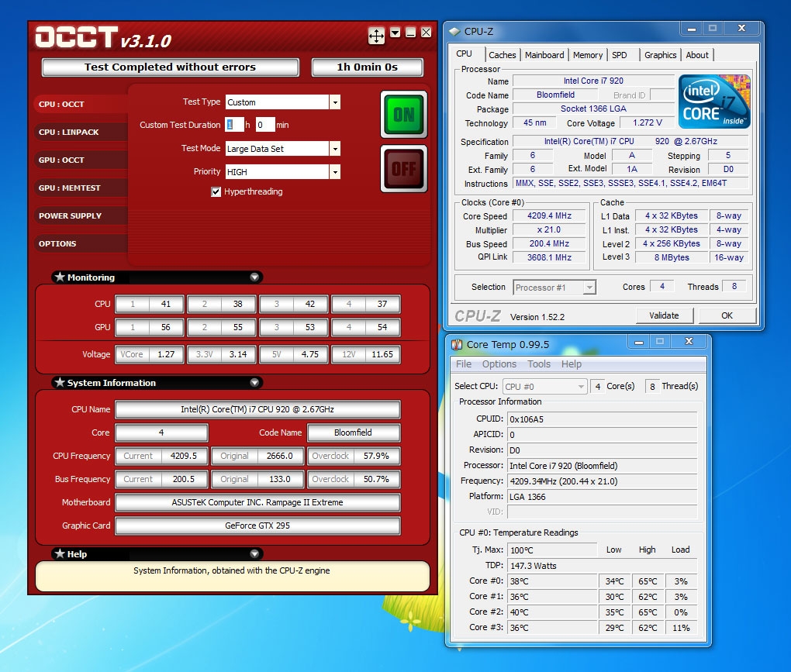Switch to the Caches tab in CPU-Z

click(502, 55)
